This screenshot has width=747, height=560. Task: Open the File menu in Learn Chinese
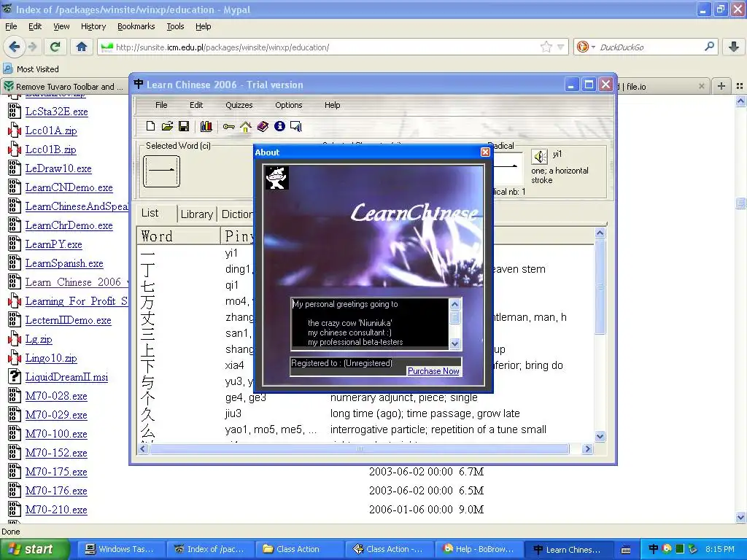pyautogui.click(x=161, y=105)
